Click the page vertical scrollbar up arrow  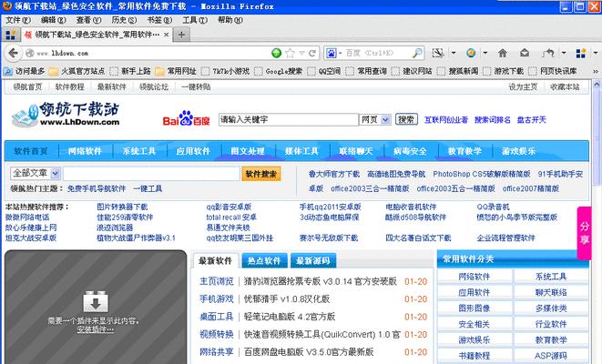point(597,84)
